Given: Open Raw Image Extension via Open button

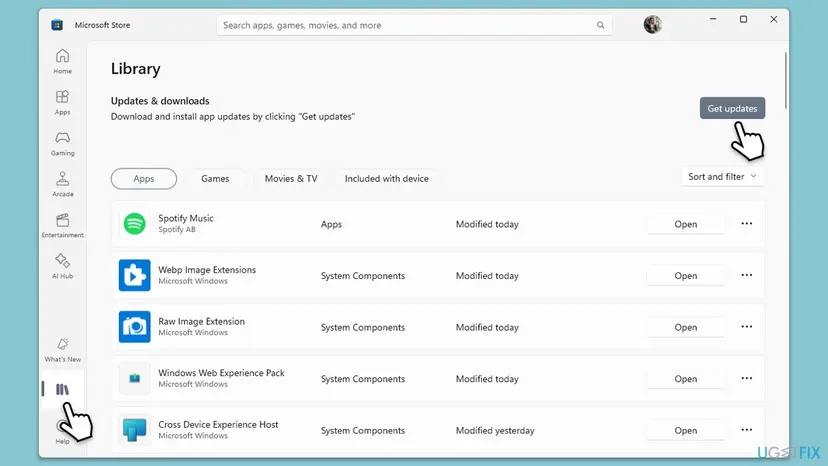Looking at the screenshot, I should tap(685, 327).
